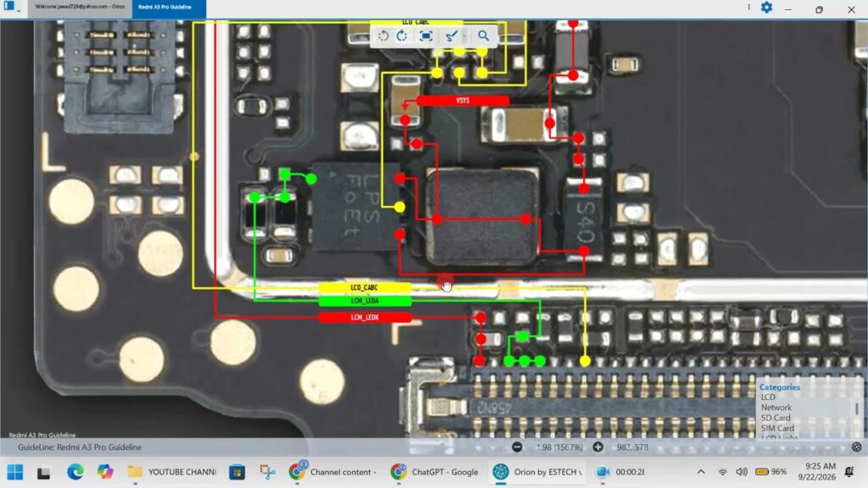This screenshot has width=868, height=488.
Task: Switch to Chrome Channel content window
Action: coord(333,472)
